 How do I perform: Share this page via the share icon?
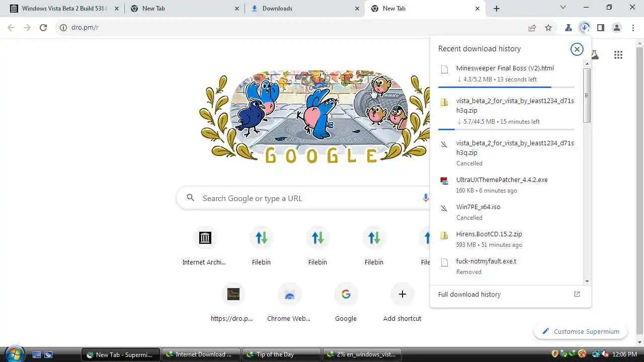(532, 28)
